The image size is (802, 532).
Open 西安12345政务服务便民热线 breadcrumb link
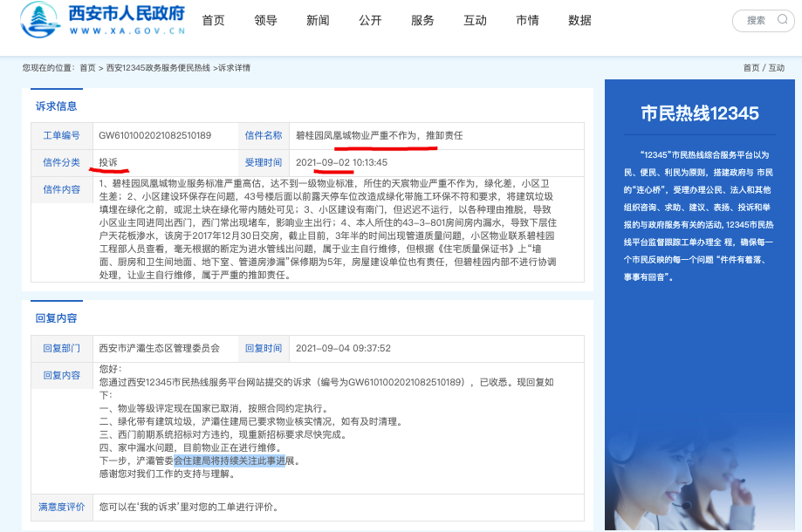(x=158, y=68)
